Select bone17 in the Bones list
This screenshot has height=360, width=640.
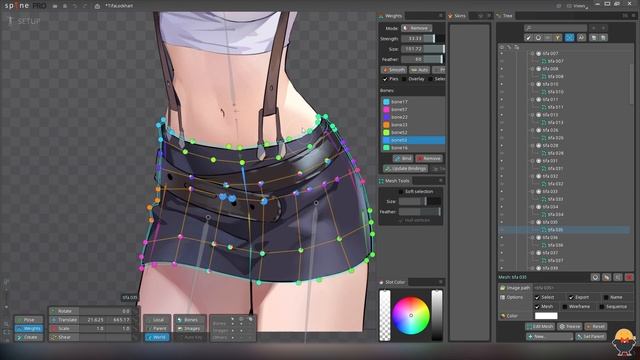[x=413, y=102]
